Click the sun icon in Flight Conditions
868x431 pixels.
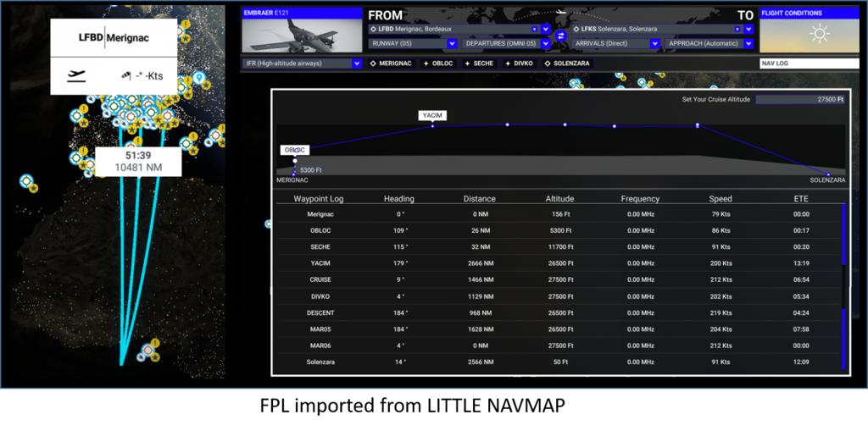[820, 35]
